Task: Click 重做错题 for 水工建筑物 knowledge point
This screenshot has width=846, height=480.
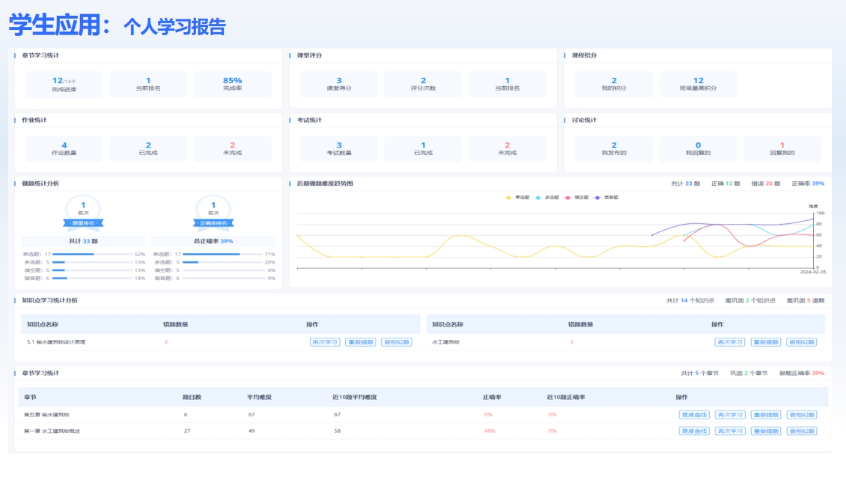Action: click(x=766, y=342)
